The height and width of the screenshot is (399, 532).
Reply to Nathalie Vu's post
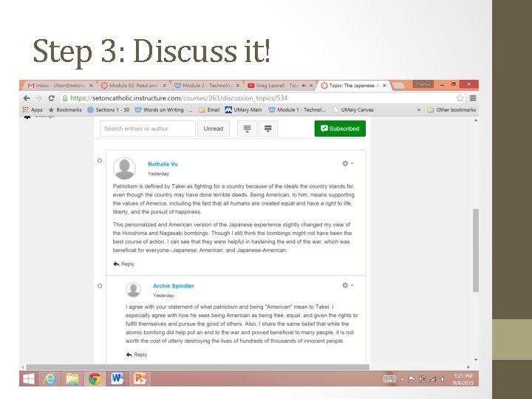(124, 264)
